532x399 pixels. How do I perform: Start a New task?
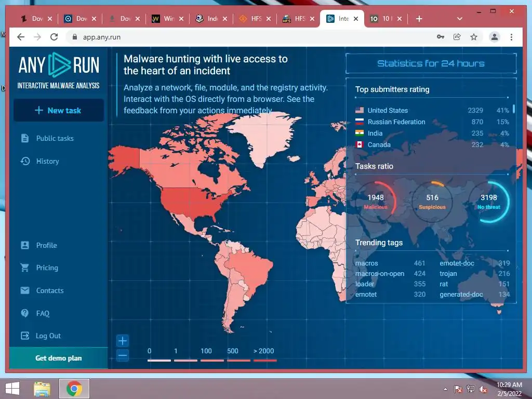click(58, 110)
